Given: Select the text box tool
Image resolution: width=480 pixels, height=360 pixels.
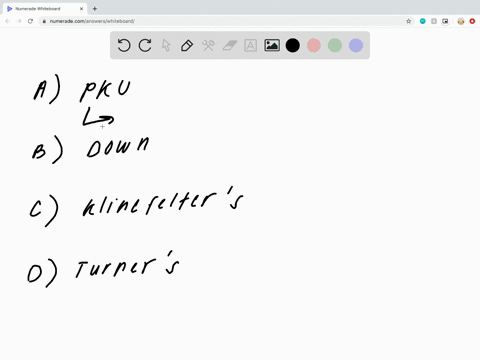Looking at the screenshot, I should pos(251,45).
